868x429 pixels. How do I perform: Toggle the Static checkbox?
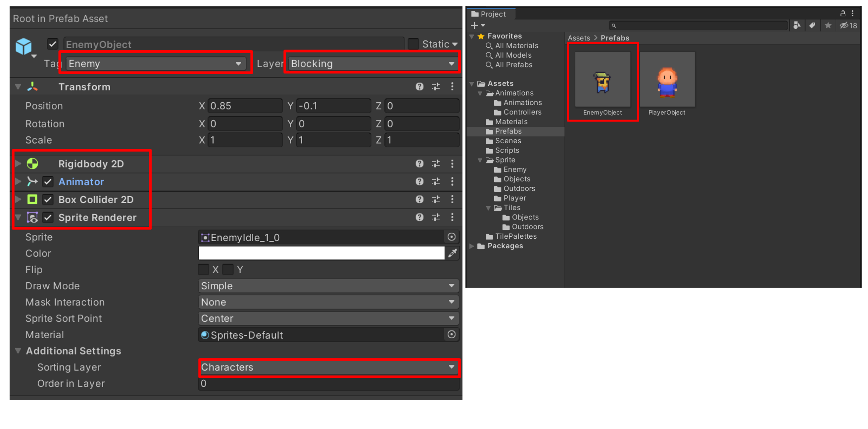[413, 44]
